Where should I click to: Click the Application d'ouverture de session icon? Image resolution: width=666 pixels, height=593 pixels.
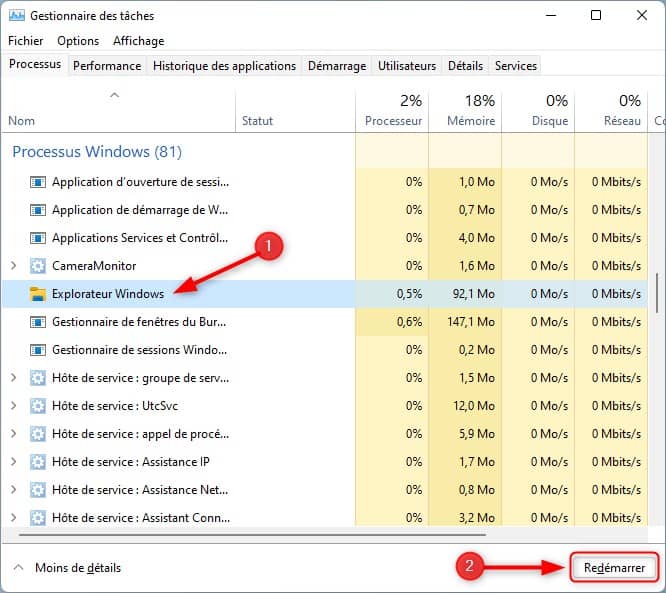(x=38, y=182)
